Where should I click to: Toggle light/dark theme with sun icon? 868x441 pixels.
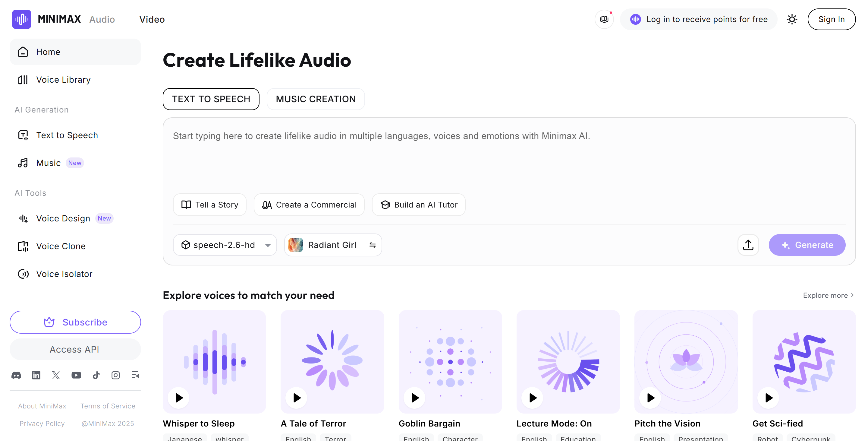pos(792,19)
